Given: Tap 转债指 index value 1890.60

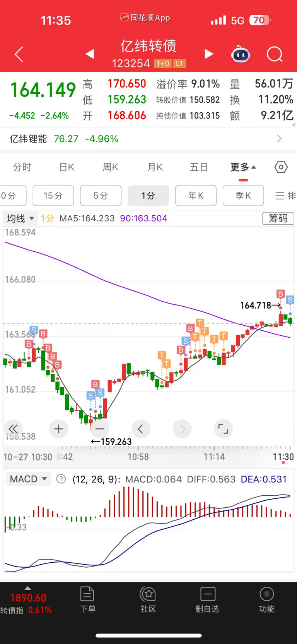Looking at the screenshot, I should [x=28, y=598].
